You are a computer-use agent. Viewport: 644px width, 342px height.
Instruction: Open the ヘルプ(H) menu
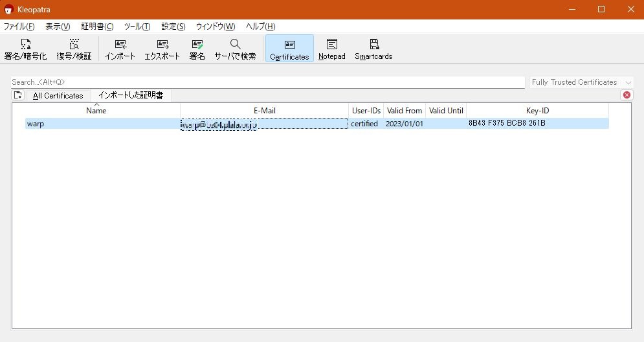[x=260, y=27]
